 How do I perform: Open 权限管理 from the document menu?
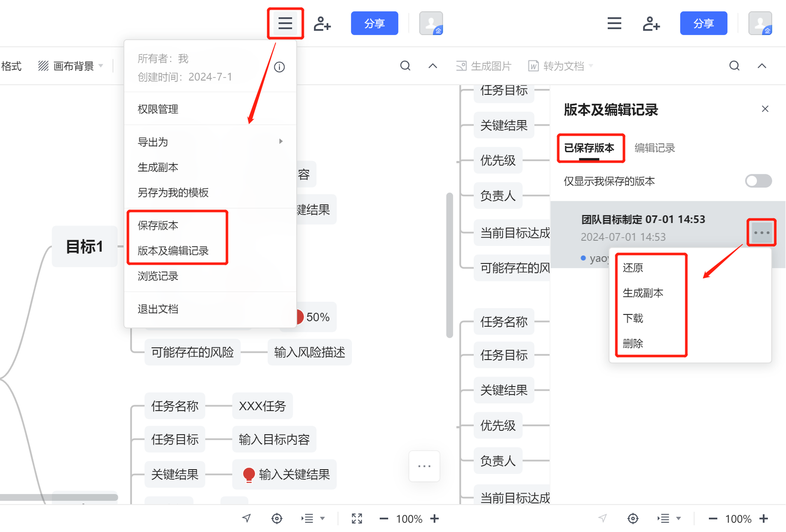(x=210, y=109)
